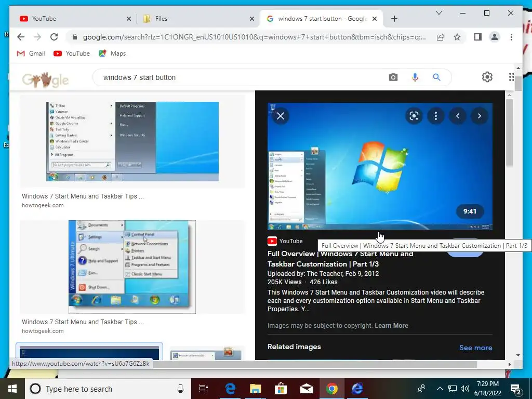Go to the Google homepage via logo

tap(45, 79)
